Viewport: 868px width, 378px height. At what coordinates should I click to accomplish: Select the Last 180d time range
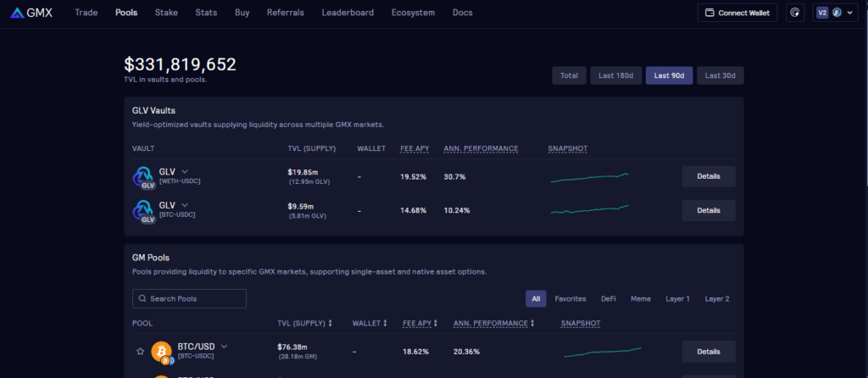click(615, 75)
